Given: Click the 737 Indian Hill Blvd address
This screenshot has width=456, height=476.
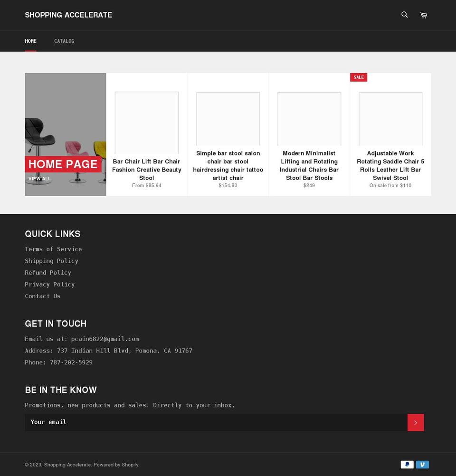Looking at the screenshot, I should point(124,351).
